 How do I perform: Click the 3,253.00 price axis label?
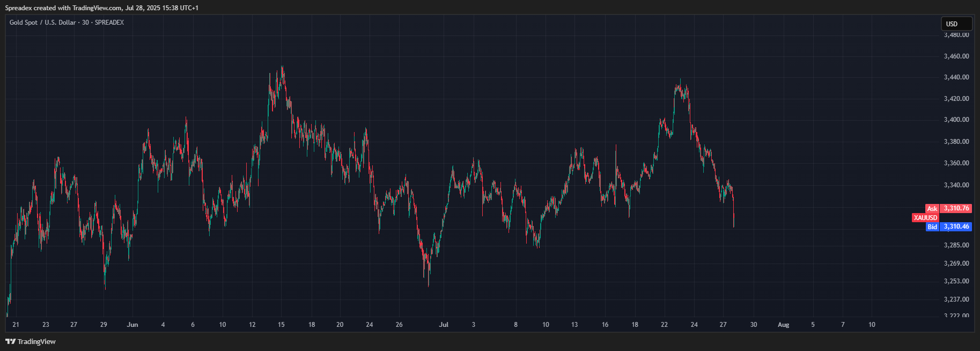tap(956, 281)
